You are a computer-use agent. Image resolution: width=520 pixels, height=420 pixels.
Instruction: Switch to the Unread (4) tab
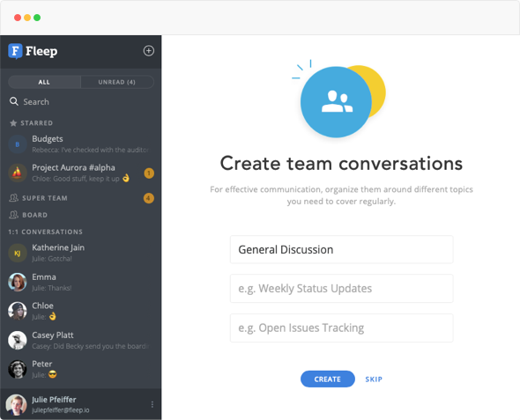pyautogui.click(x=117, y=82)
